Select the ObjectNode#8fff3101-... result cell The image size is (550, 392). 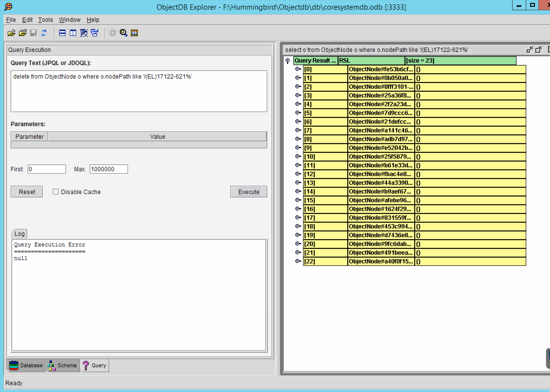(381, 87)
